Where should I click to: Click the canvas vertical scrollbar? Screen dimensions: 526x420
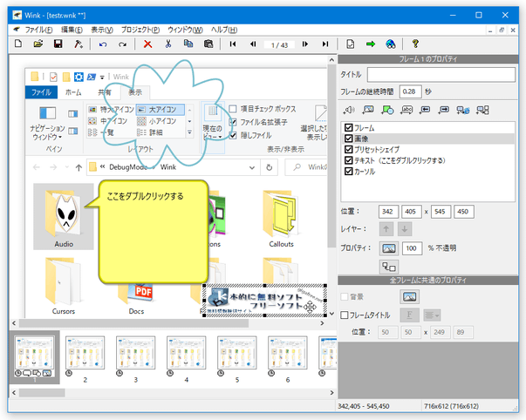331,186
